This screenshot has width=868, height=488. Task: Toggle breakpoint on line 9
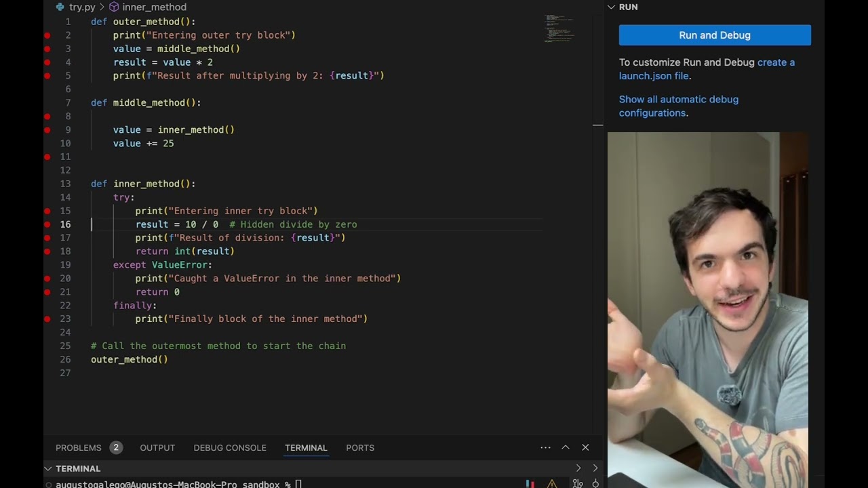(47, 129)
